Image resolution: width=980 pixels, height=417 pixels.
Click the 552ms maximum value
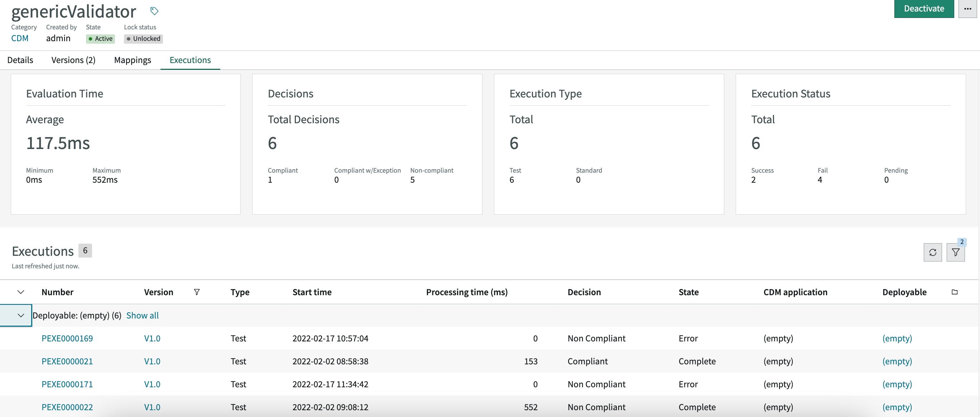click(105, 179)
